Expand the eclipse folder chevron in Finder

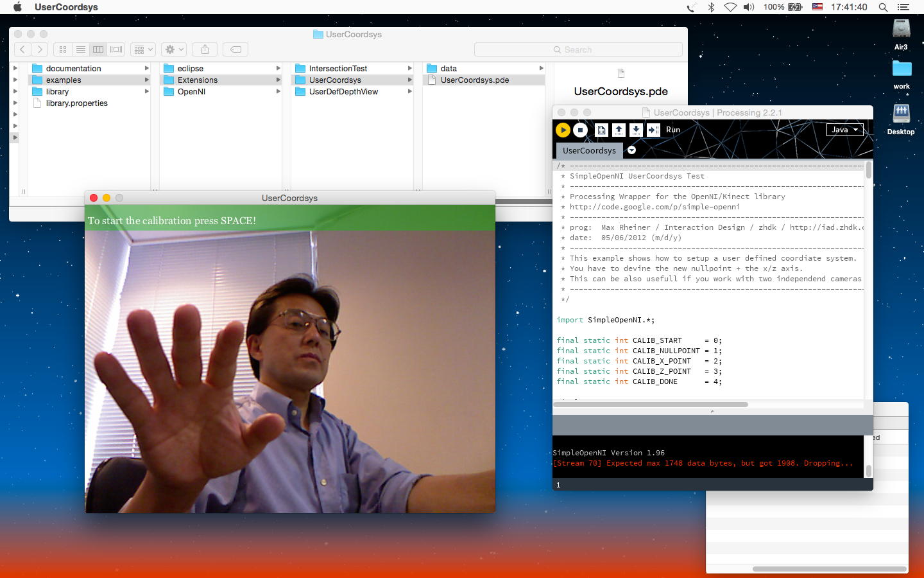[278, 69]
